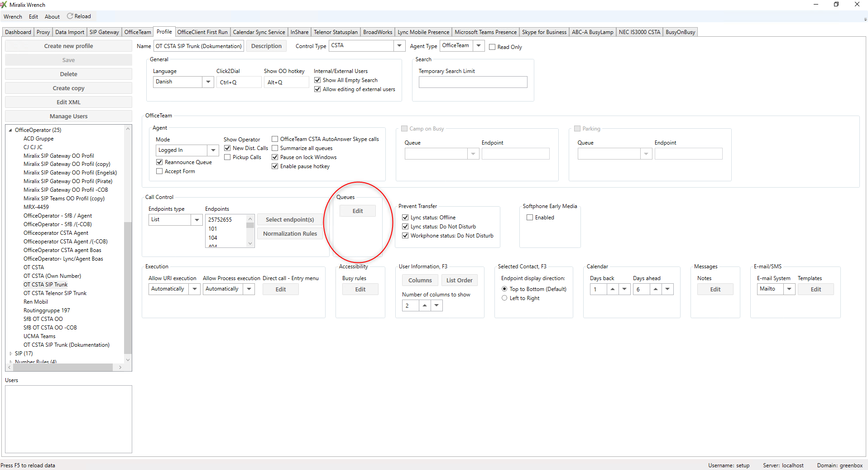
Task: Expand the SIP (17) tree node
Action: click(10, 354)
